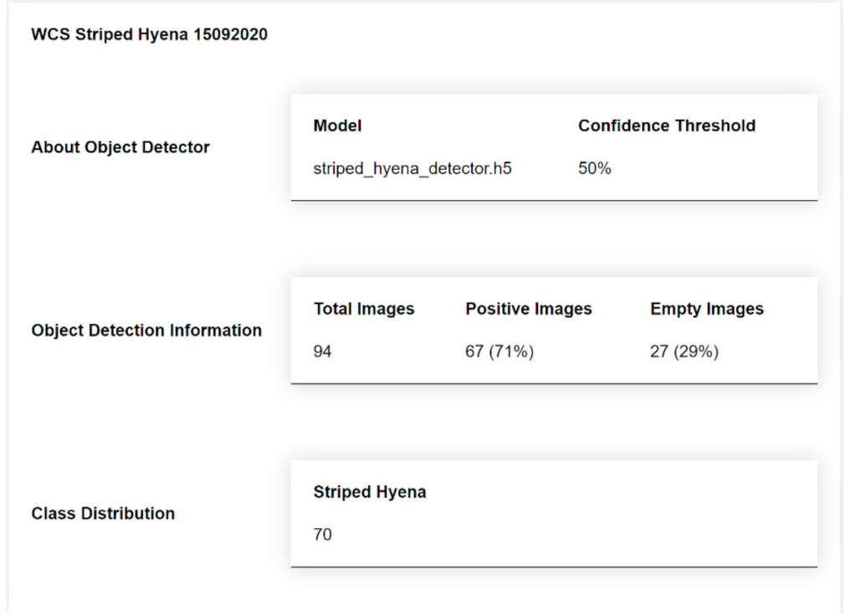This screenshot has height=616, width=846.
Task: Select the About Object Detector section label
Action: click(120, 147)
